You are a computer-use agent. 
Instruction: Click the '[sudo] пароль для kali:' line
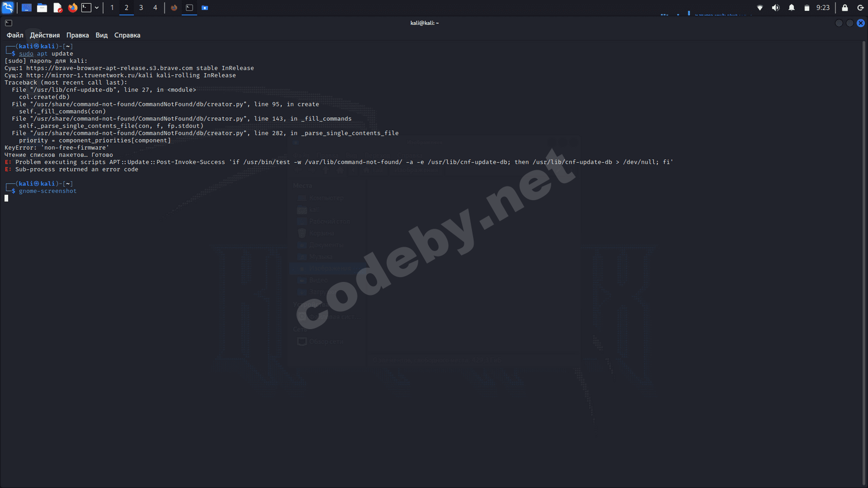46,61
